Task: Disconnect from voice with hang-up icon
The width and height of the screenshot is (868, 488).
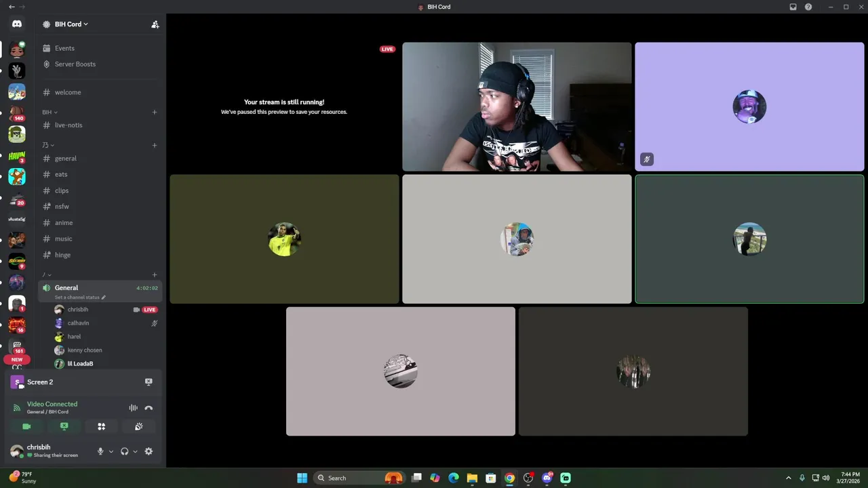Action: click(x=149, y=408)
